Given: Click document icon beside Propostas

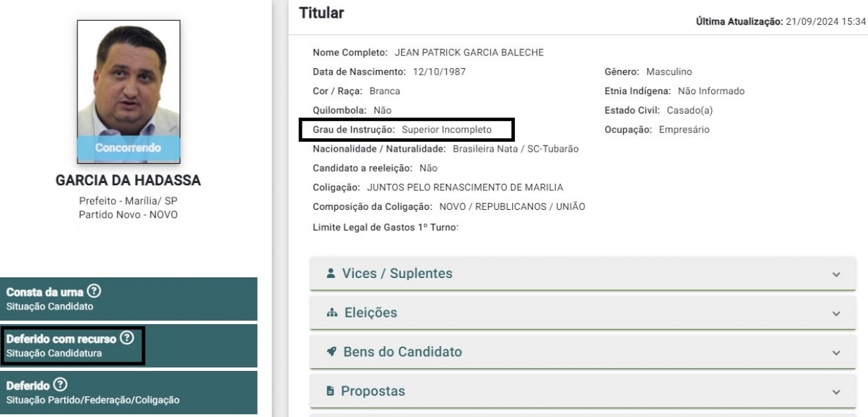Looking at the screenshot, I should tap(331, 391).
